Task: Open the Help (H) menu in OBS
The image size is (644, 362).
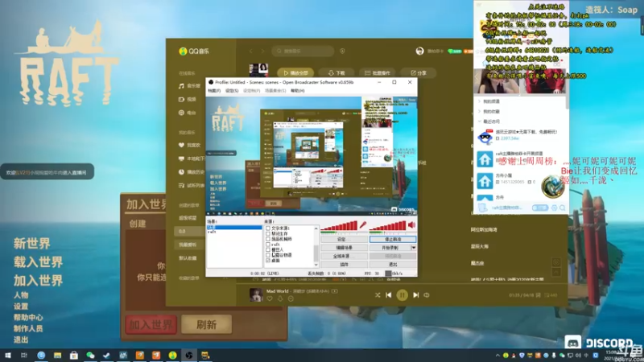Action: tap(298, 91)
